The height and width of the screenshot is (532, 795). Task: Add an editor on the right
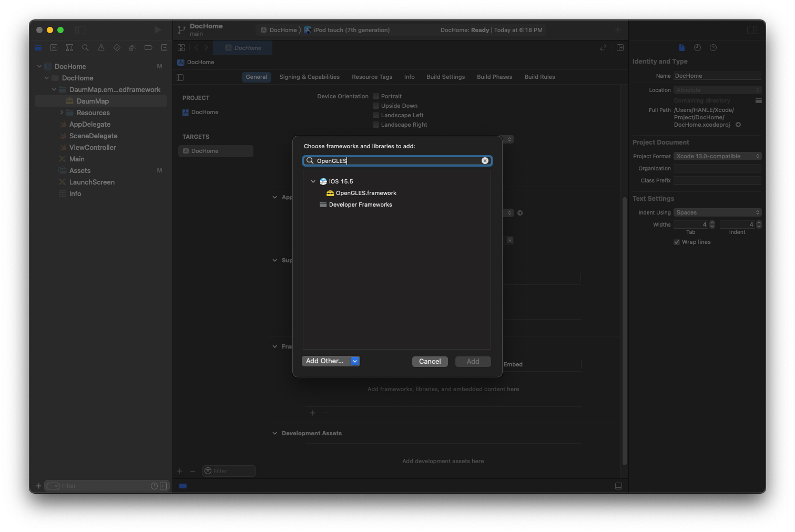click(x=620, y=48)
